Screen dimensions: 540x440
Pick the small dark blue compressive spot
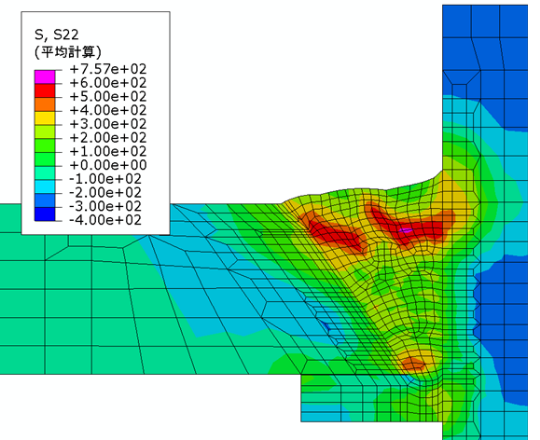tap(326, 326)
